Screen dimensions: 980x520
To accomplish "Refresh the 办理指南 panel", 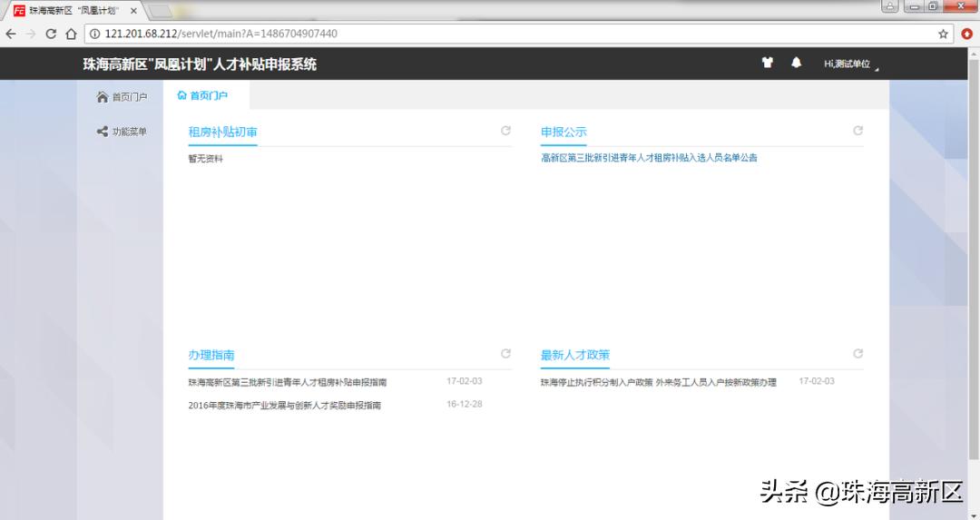I will coord(505,354).
